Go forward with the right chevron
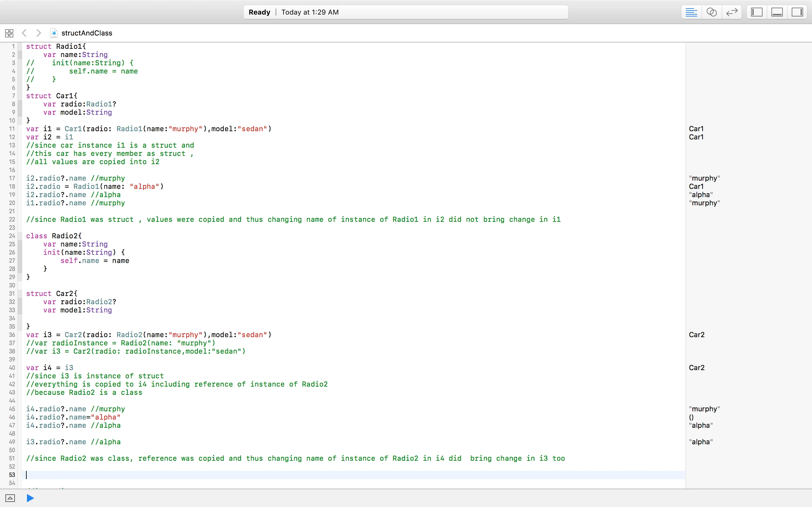The image size is (812, 507). pos(39,33)
